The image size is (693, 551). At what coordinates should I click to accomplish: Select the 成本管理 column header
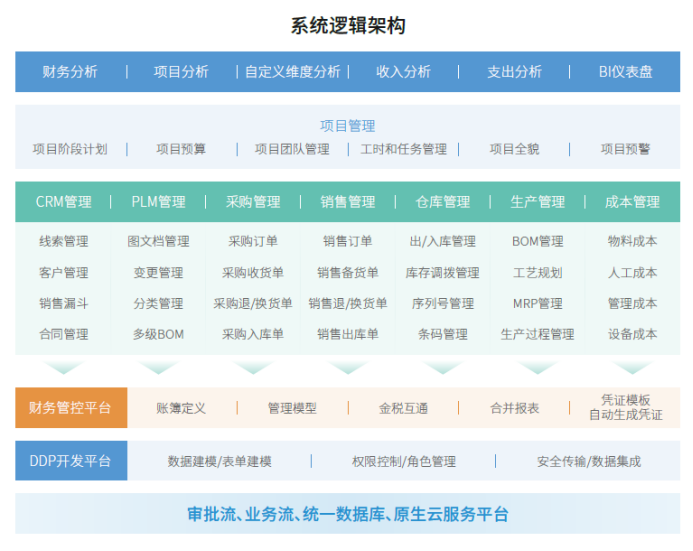[632, 202]
